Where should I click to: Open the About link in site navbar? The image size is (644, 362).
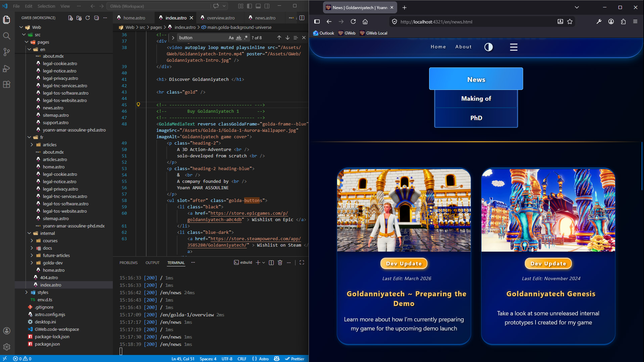point(463,47)
